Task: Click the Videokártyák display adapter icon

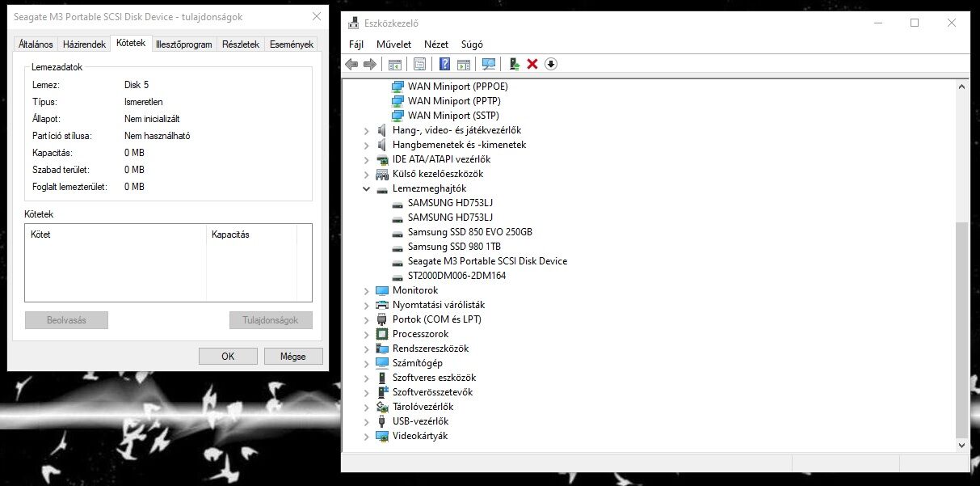Action: (x=382, y=436)
